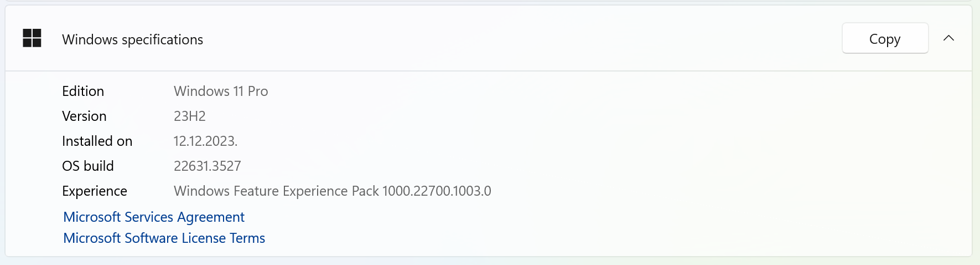Open the Microsoft Services Agreement link
Screen dimensions: 980x265
click(x=154, y=217)
